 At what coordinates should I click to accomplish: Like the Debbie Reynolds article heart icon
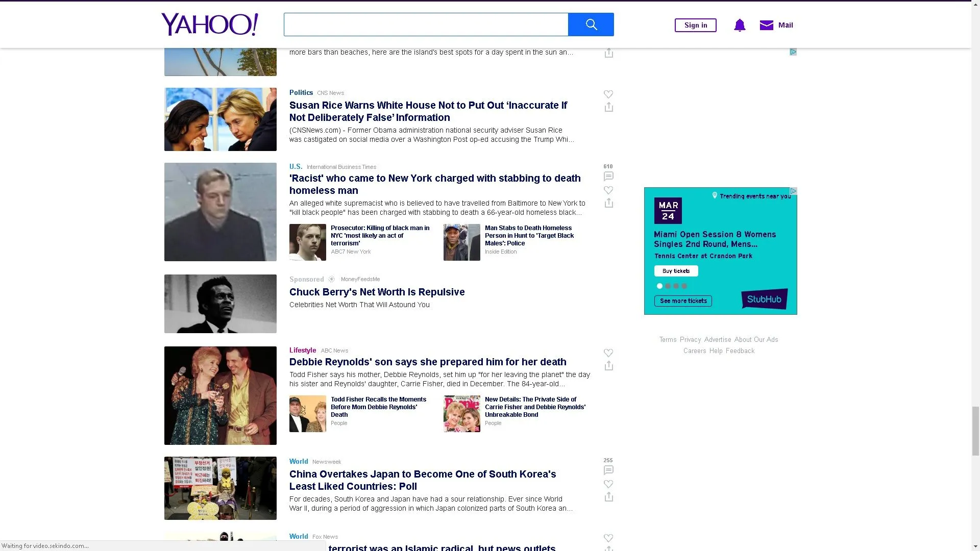[x=608, y=353]
